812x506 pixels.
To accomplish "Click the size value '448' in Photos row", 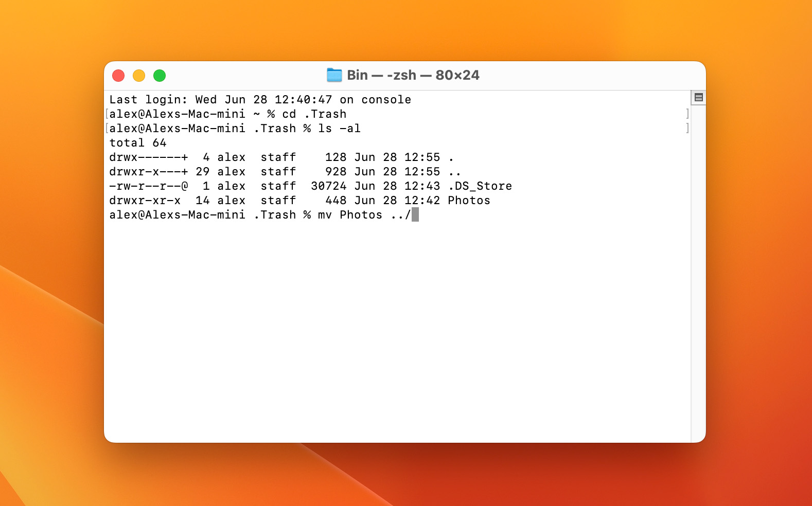I will pos(336,201).
